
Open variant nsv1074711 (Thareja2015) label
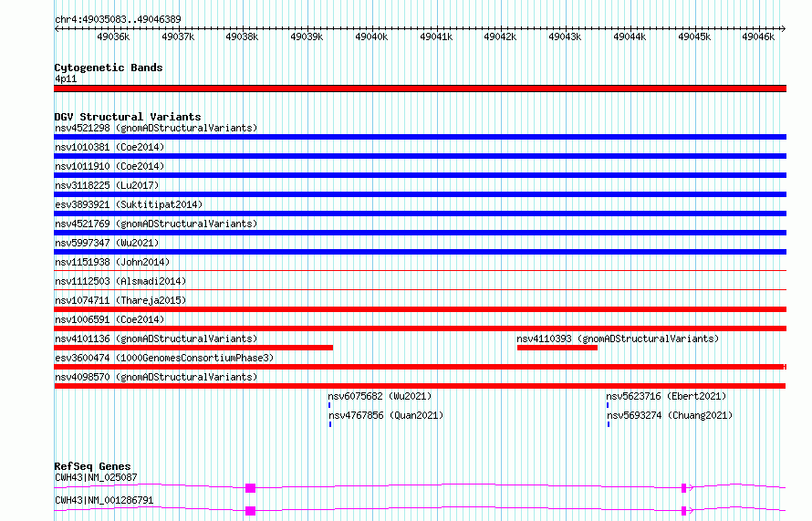120,300
